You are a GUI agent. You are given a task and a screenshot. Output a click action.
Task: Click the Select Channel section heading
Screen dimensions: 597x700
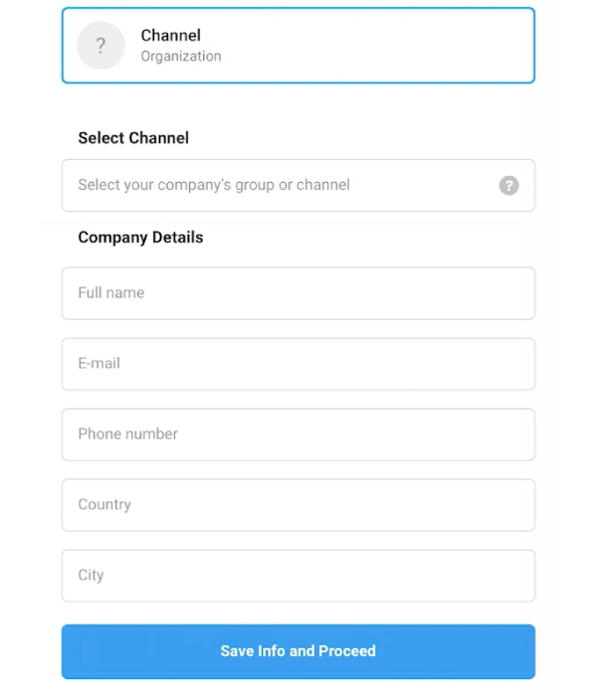point(133,138)
